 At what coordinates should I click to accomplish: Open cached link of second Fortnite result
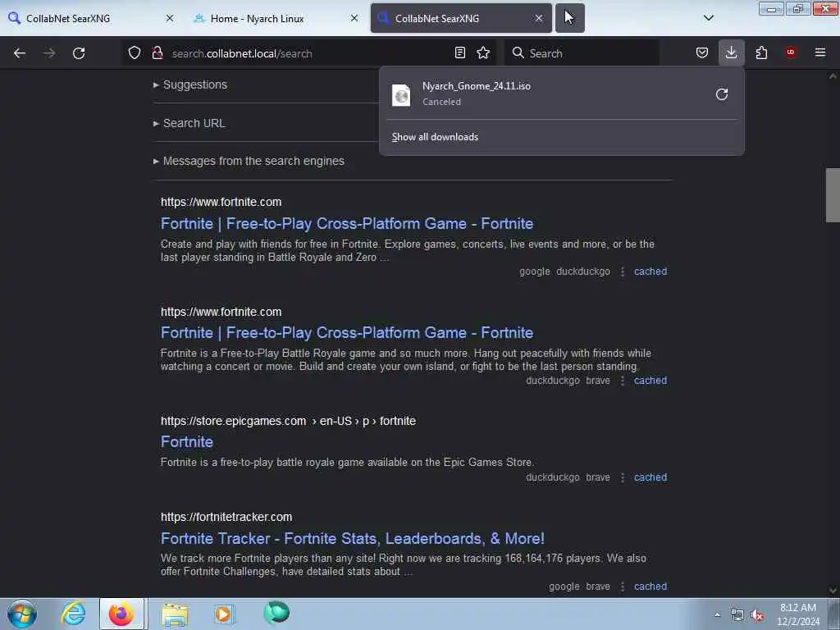[x=651, y=381]
